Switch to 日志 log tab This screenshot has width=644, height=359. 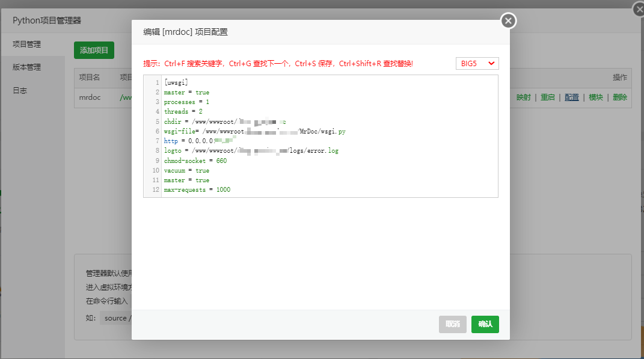(20, 90)
